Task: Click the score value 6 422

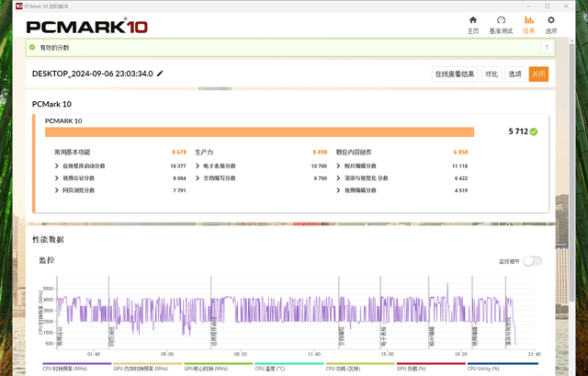Action: [461, 178]
